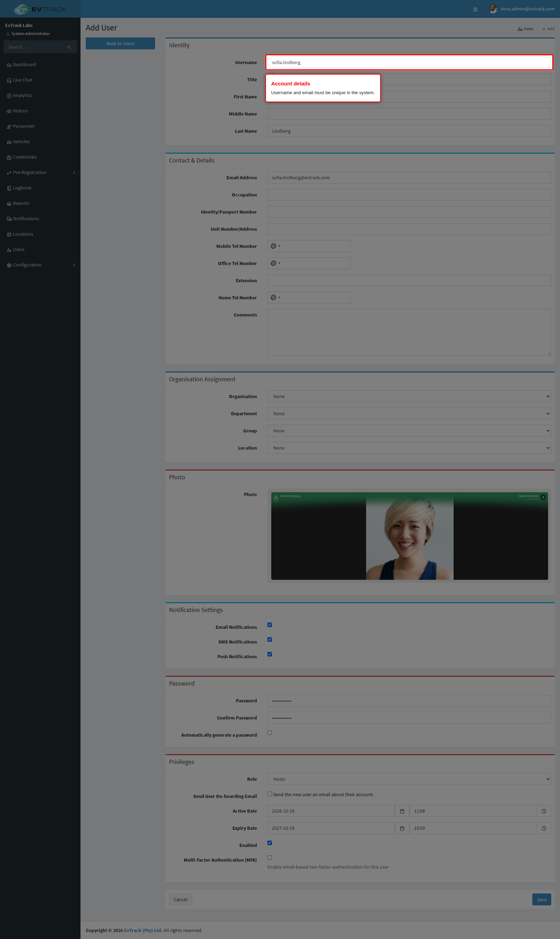Open Visitors sidebar item
This screenshot has height=939, width=560.
[x=40, y=111]
